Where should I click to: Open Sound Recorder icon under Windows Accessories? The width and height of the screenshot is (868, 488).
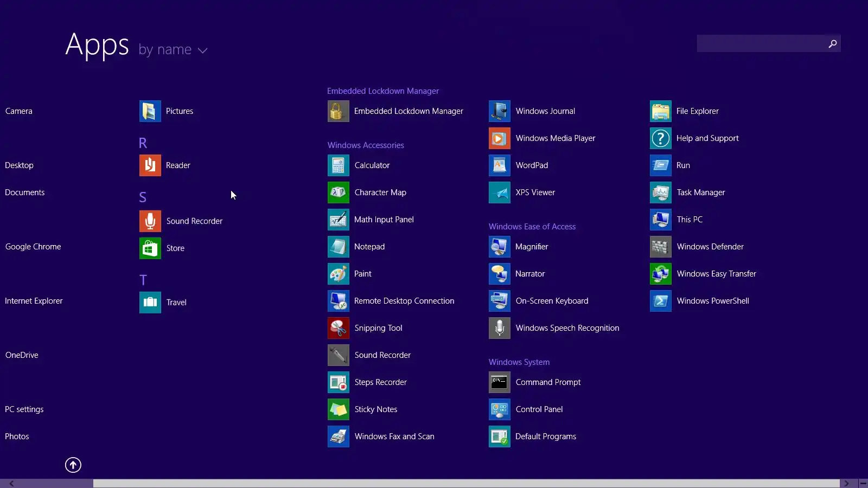coord(339,355)
